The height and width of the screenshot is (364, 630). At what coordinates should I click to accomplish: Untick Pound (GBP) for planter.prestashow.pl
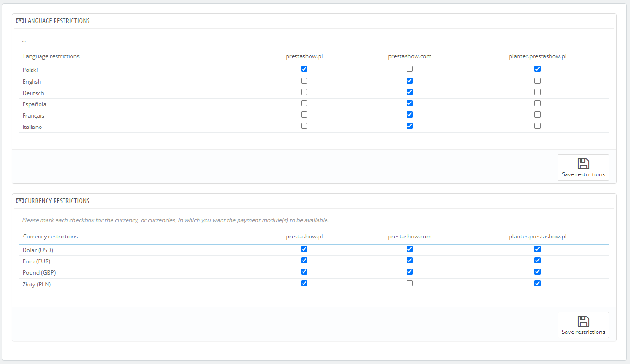pos(537,272)
